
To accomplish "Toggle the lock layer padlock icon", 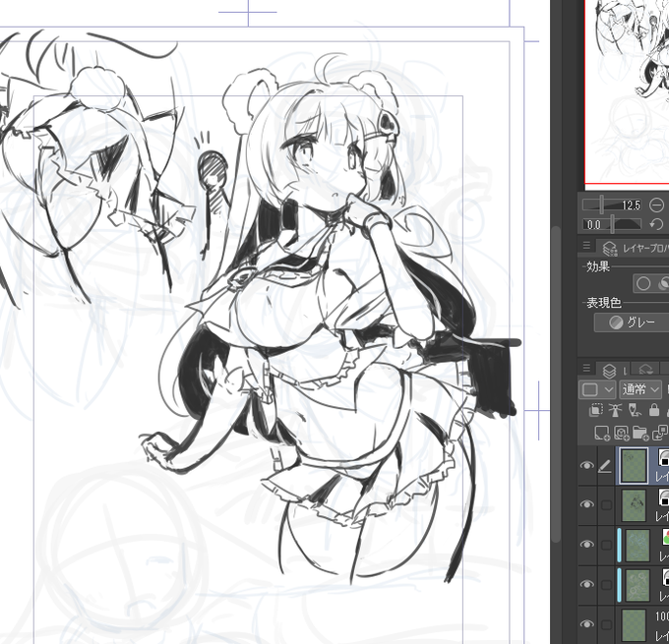I will [654, 410].
